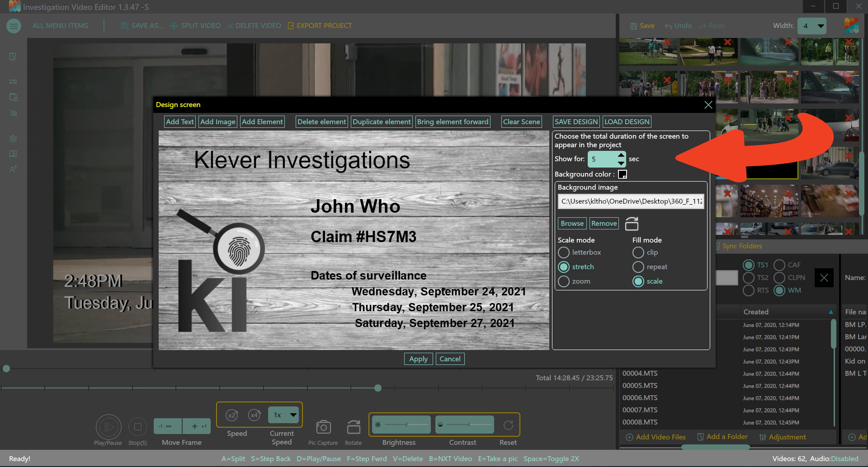Screen dimensions: 868x467
Task: Select the stretch scale mode
Action: 564,266
